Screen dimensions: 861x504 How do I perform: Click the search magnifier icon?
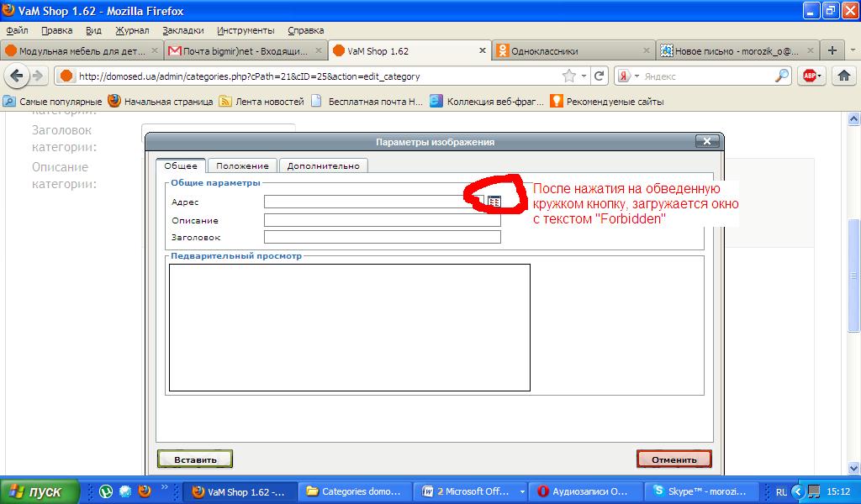(x=782, y=76)
